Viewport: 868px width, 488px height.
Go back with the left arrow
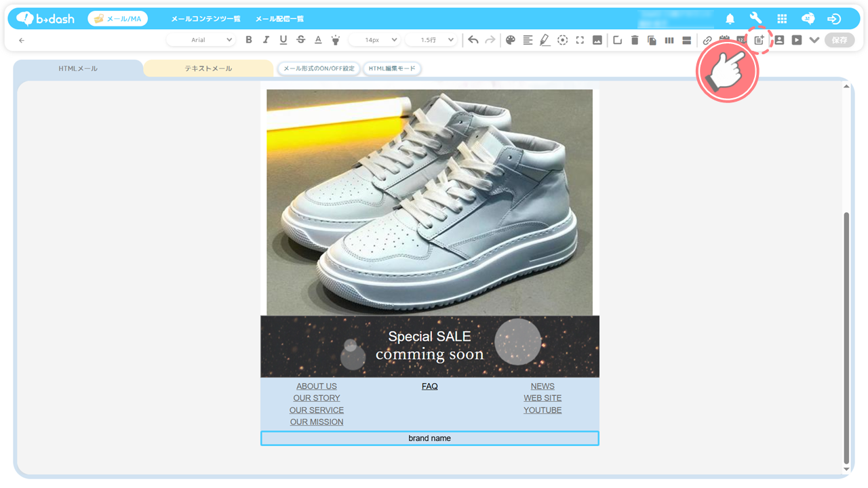[x=22, y=40]
